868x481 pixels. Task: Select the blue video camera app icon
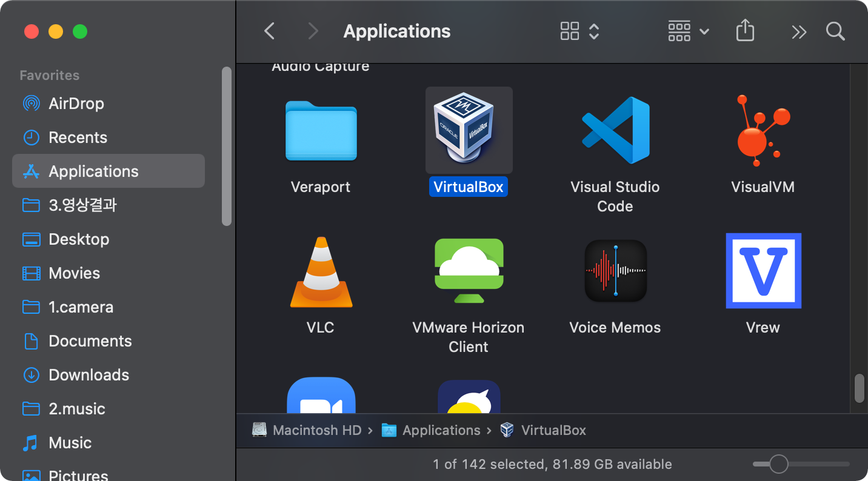coord(321,396)
